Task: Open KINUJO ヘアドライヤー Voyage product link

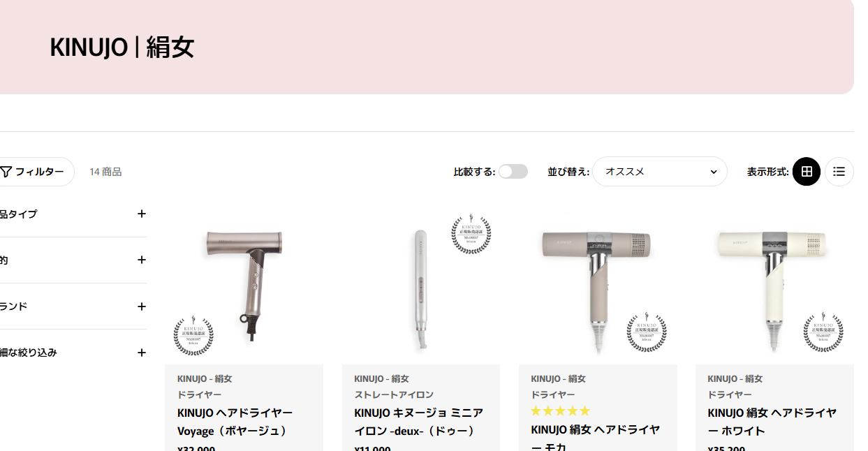Action: coord(235,422)
